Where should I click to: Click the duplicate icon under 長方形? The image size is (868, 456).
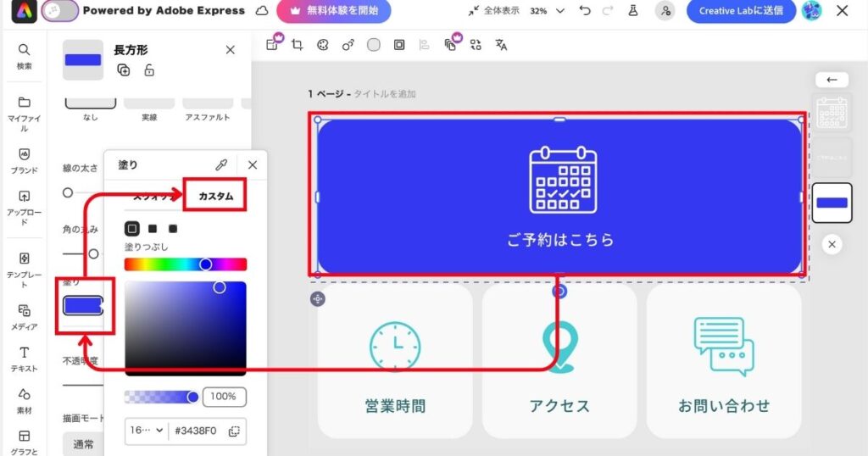124,70
